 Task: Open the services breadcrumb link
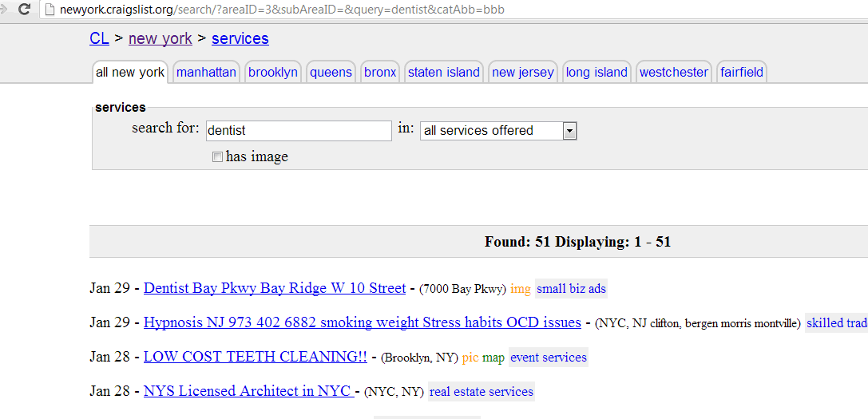(x=240, y=39)
